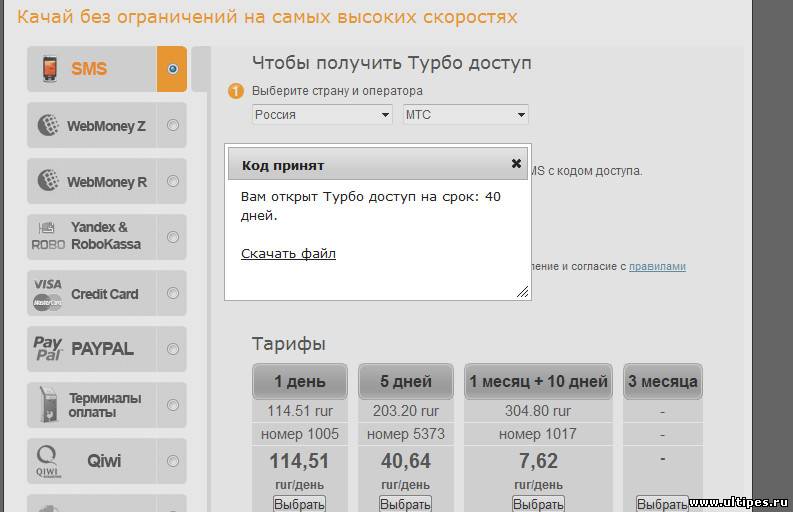Screen dimensions: 793x512
Task: Select the PAYPAL radio button
Action: [x=173, y=349]
